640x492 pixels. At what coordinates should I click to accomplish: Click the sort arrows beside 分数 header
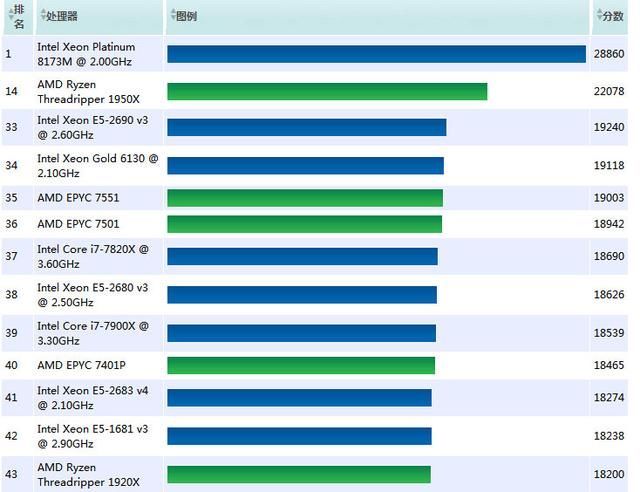point(598,16)
